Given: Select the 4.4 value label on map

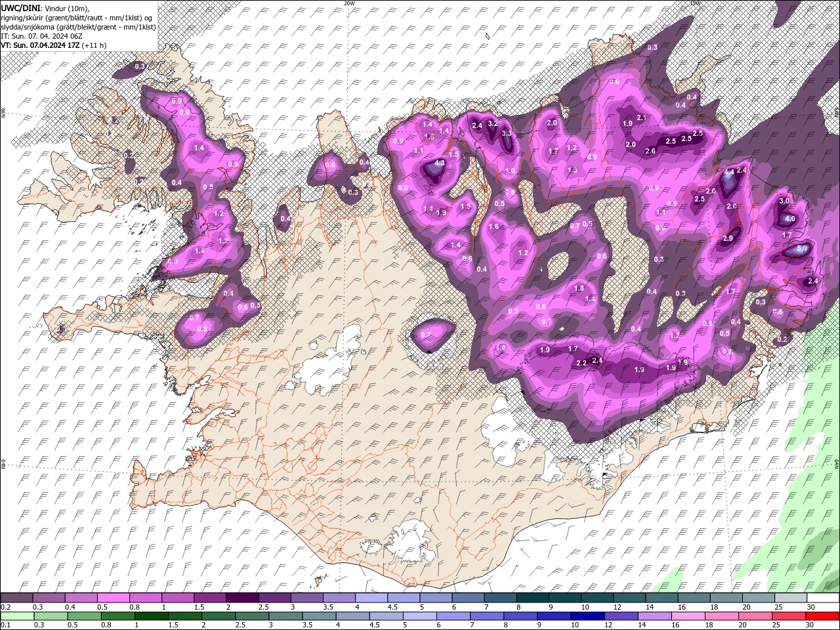Looking at the screenshot, I should 730,171.
